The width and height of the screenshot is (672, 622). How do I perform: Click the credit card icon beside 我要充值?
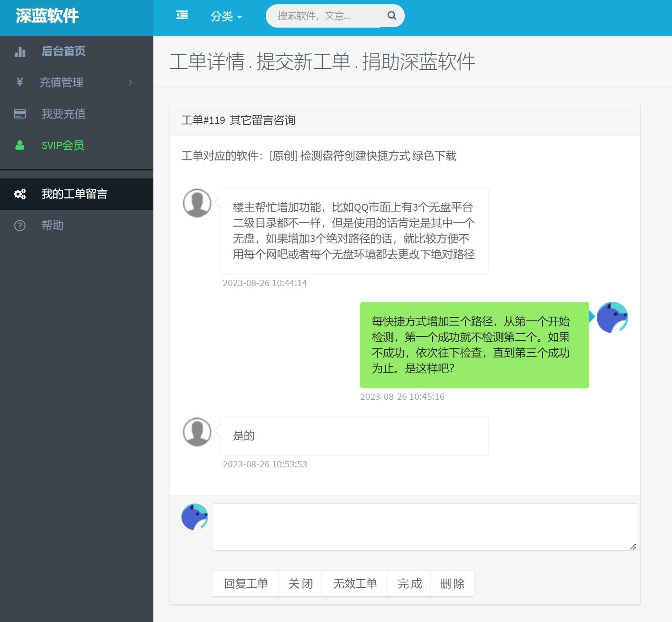point(20,114)
